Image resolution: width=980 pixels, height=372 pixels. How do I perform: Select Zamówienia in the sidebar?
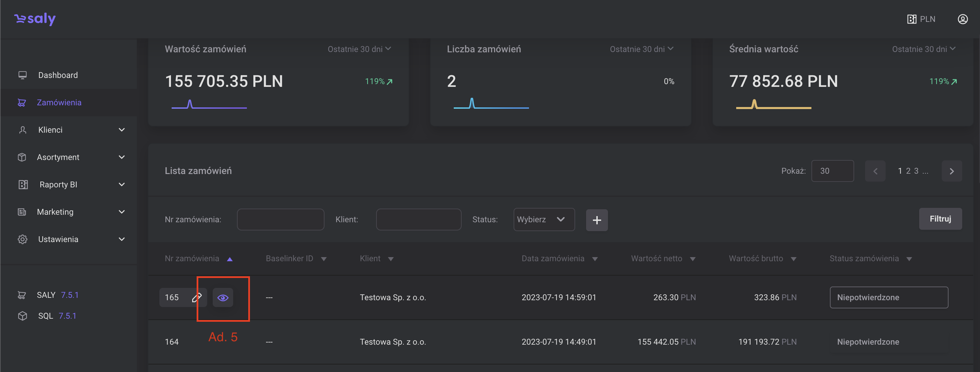coord(59,103)
